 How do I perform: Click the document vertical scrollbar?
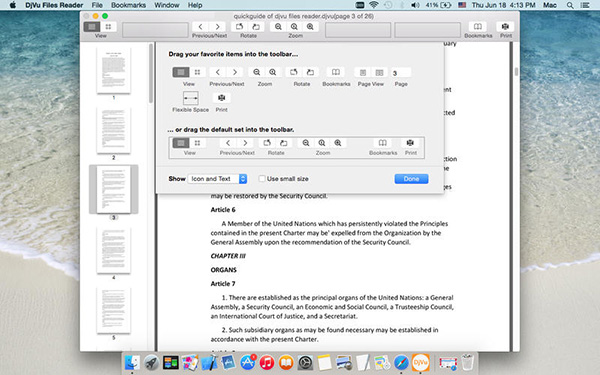pos(516,72)
